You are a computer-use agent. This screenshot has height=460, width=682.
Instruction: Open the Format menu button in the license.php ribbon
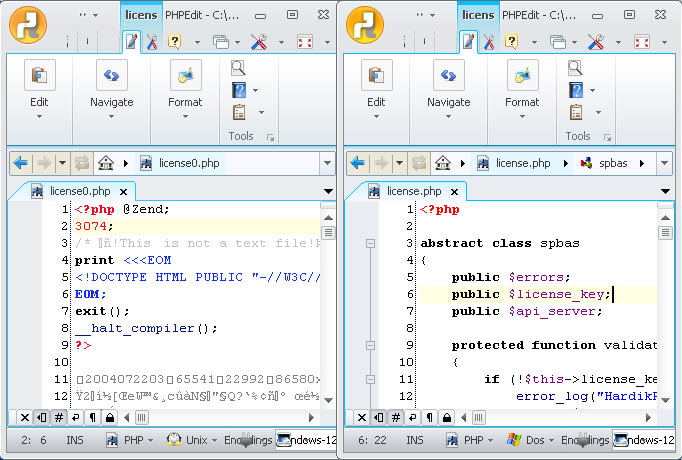coord(522,90)
